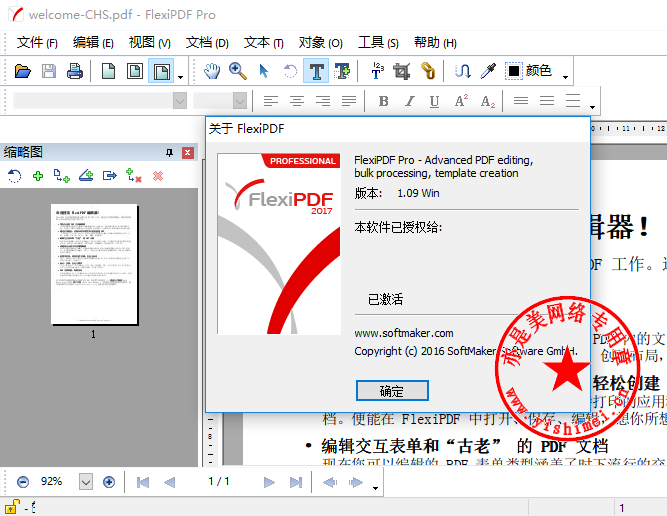
Task: Click the numbered text T tool
Action: [377, 71]
